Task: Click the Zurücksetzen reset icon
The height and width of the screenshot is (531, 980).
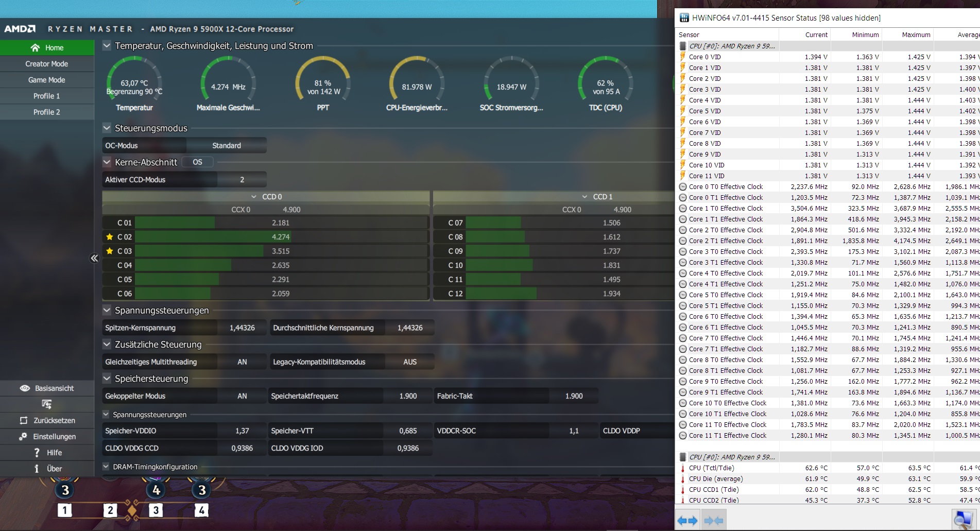Action: 24,420
